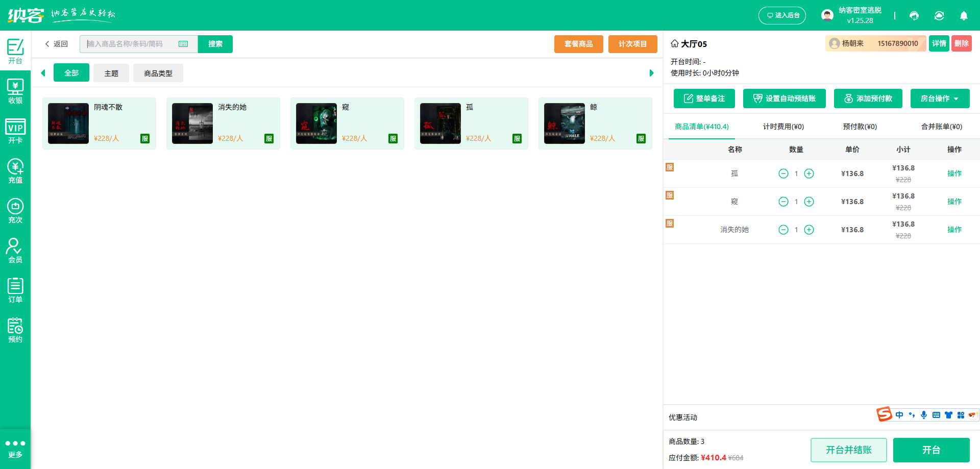Open the 预约 reservation sidebar icon
Image resolution: width=980 pixels, height=469 pixels.
(15, 331)
